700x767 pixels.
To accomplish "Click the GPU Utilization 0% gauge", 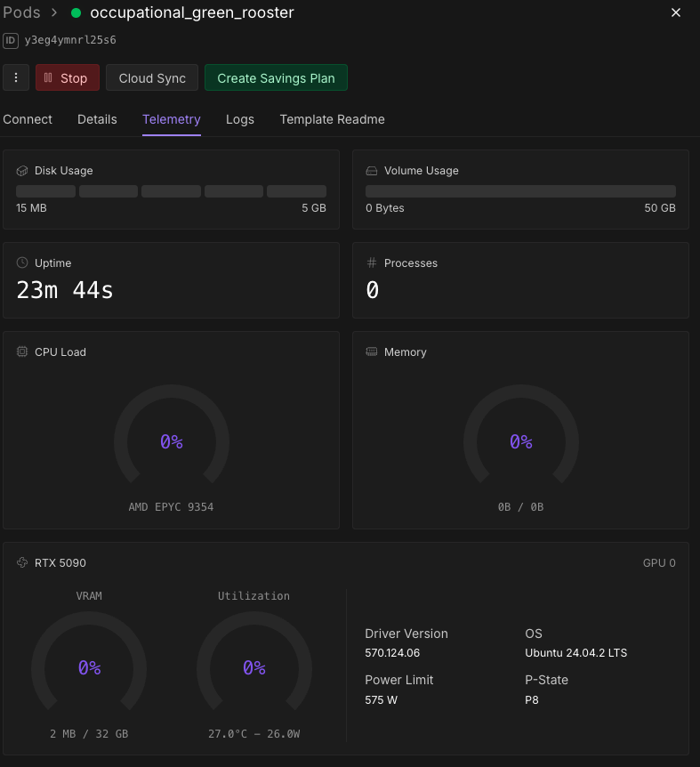I will click(254, 661).
